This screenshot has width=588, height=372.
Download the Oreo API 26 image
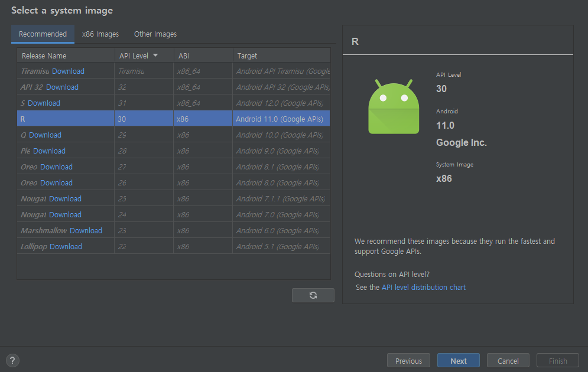56,183
